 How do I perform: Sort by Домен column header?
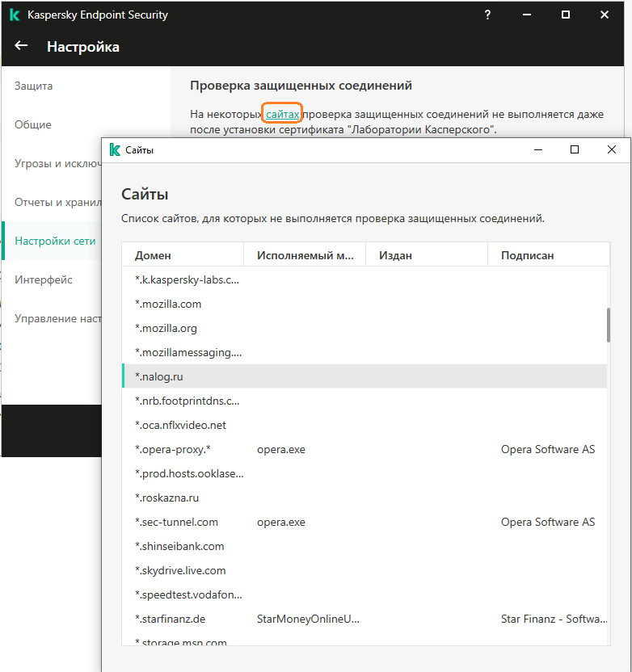(183, 255)
